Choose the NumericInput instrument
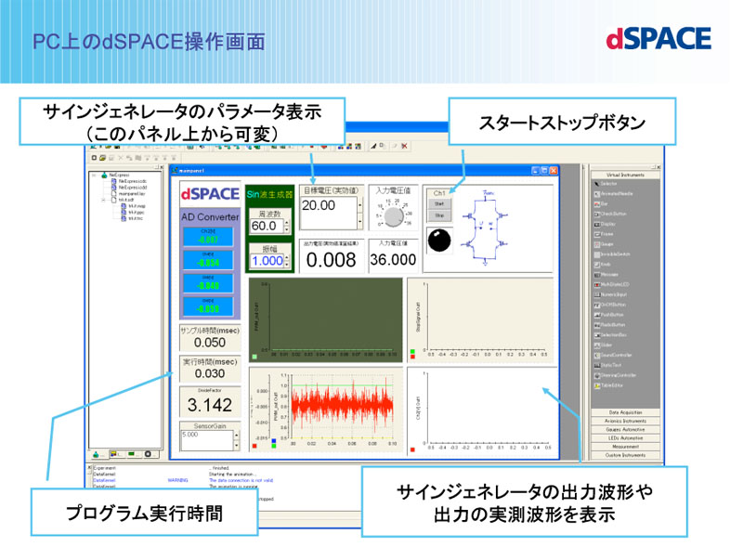This screenshot has height=560, width=743. click(x=611, y=294)
